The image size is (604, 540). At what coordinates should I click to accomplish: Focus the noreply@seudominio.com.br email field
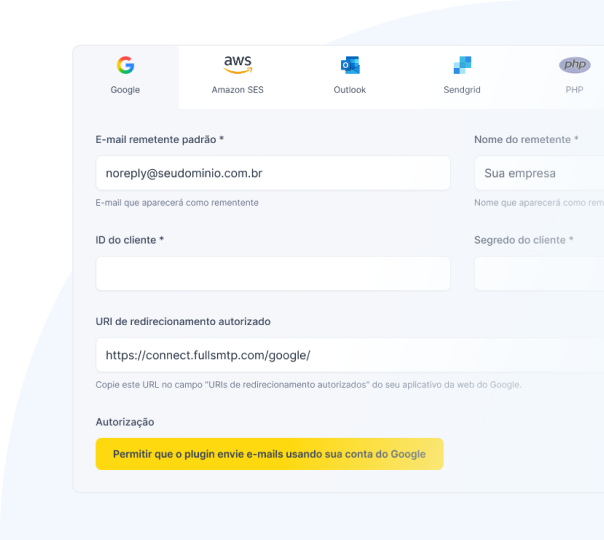pos(273,173)
